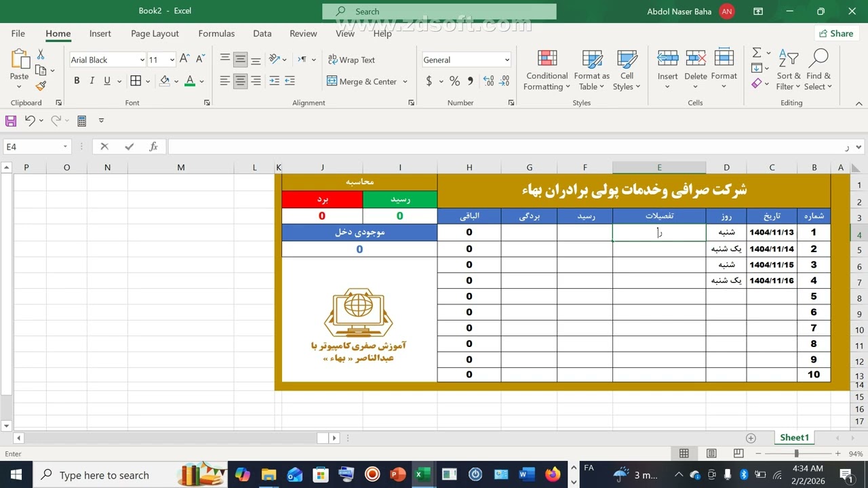Toggle Align Left

[225, 81]
